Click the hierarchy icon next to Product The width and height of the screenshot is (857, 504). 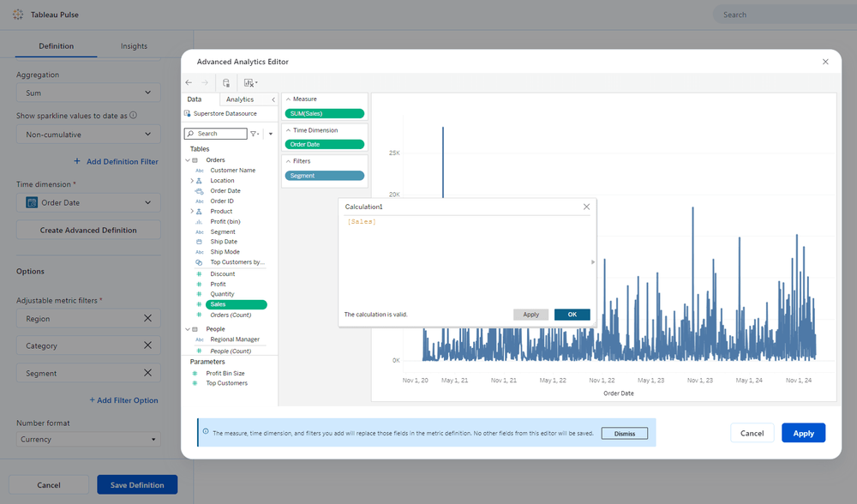tap(199, 211)
